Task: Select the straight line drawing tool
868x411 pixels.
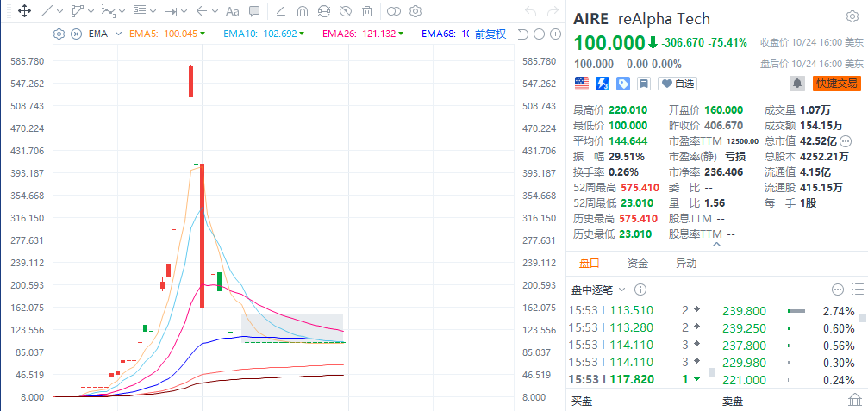Action: point(48,10)
